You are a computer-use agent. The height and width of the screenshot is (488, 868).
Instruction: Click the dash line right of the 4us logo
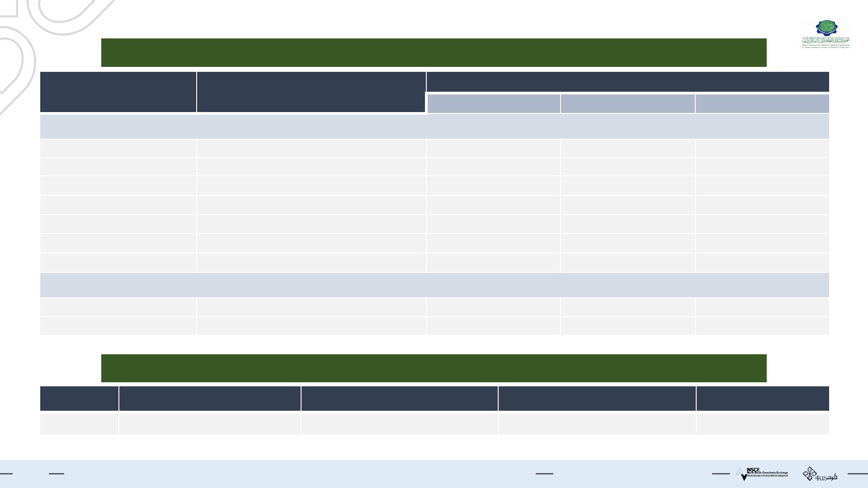pyautogui.click(x=857, y=474)
